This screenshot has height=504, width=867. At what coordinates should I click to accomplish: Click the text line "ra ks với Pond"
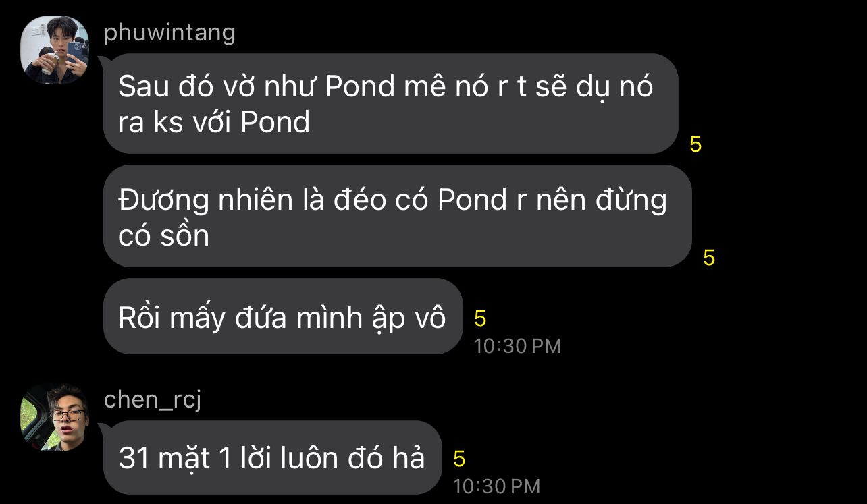[214, 122]
